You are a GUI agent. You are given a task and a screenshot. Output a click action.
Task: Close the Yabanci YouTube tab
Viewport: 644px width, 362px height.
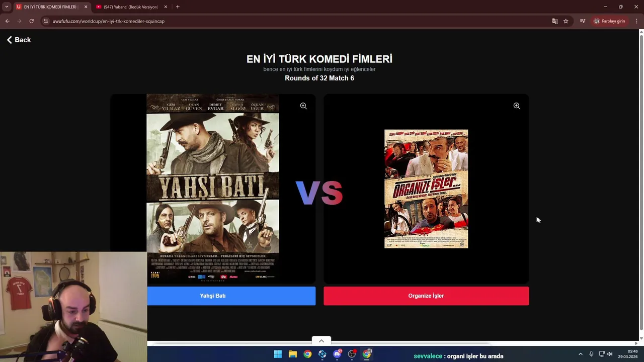pos(166,7)
